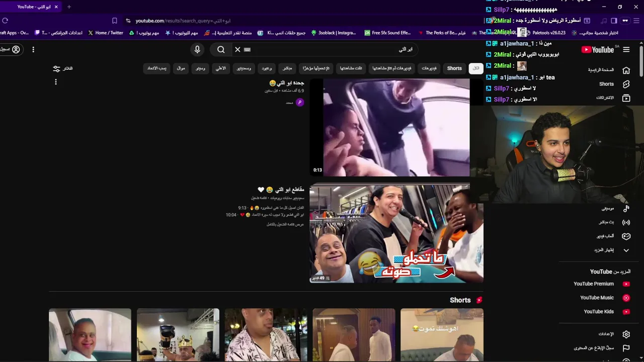Go to YouTube logo homepage
The image size is (644, 362).
pos(598,49)
